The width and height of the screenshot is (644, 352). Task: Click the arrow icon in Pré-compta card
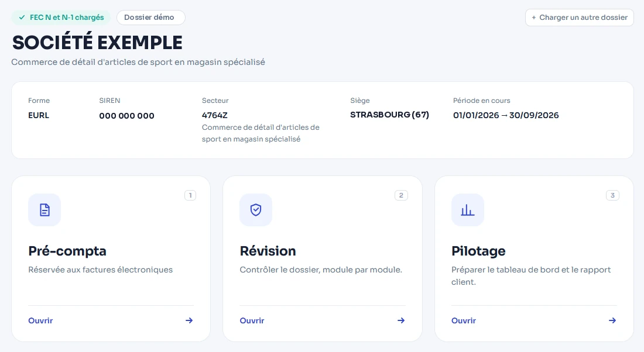189,320
